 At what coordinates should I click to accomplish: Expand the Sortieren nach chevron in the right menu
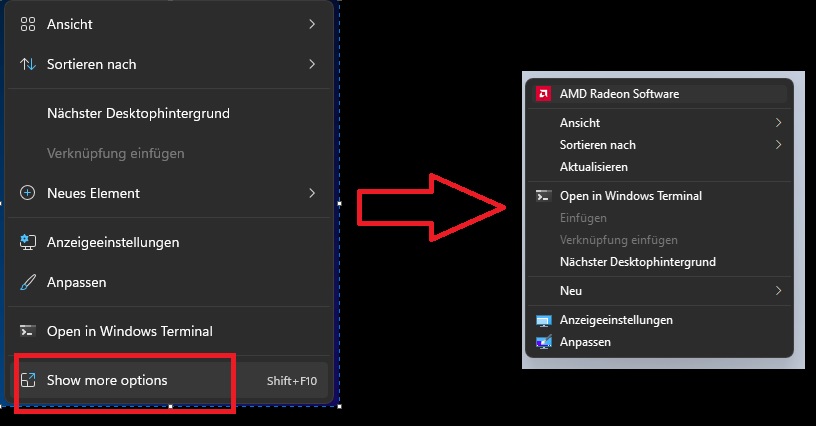pos(779,145)
